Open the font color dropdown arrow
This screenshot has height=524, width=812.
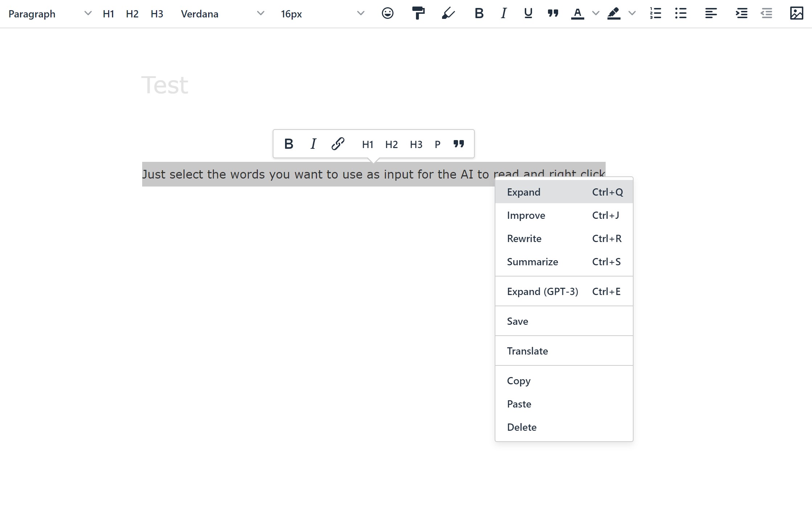[595, 13]
